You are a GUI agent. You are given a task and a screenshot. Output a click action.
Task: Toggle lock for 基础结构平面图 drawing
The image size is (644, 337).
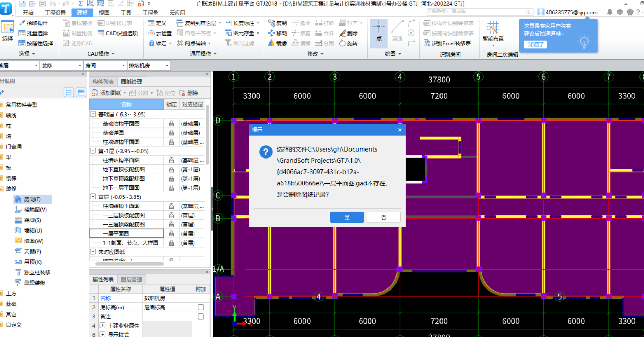point(171,124)
